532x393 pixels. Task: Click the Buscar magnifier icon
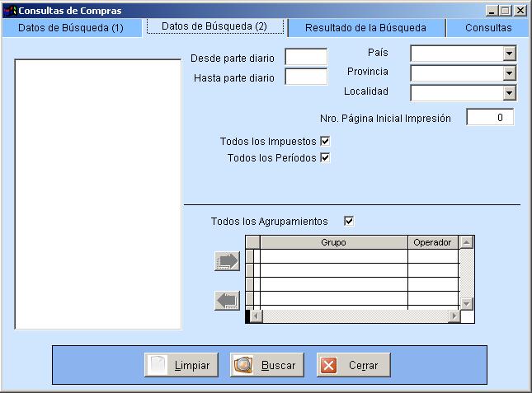[243, 365]
